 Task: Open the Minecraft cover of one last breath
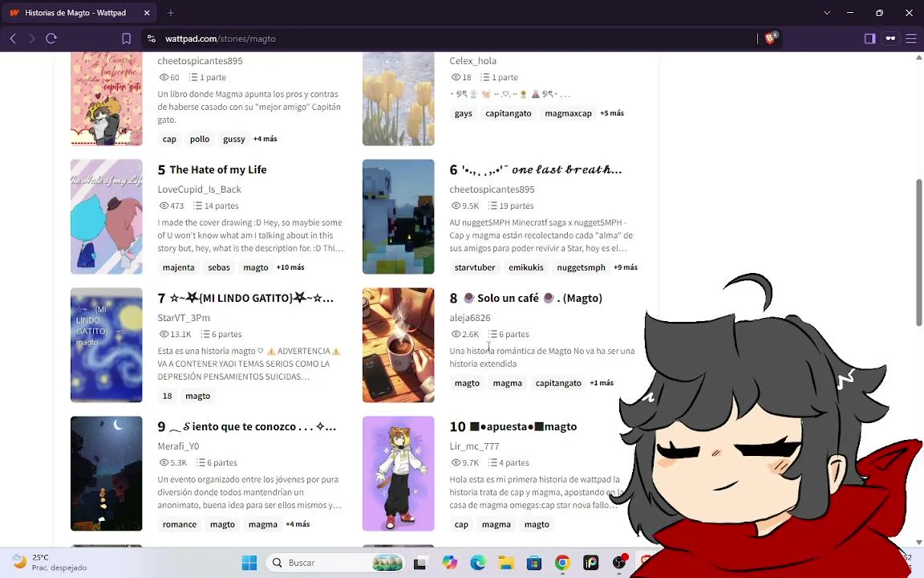(399, 217)
